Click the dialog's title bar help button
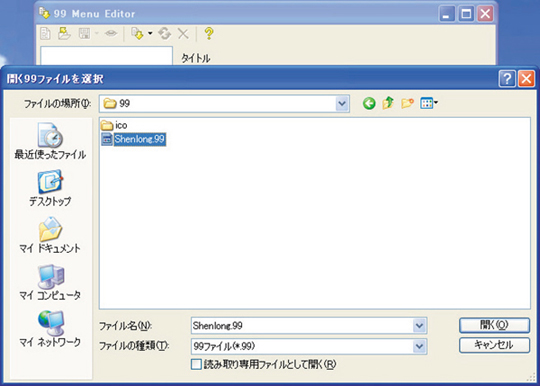This screenshot has height=386, width=540. point(507,79)
